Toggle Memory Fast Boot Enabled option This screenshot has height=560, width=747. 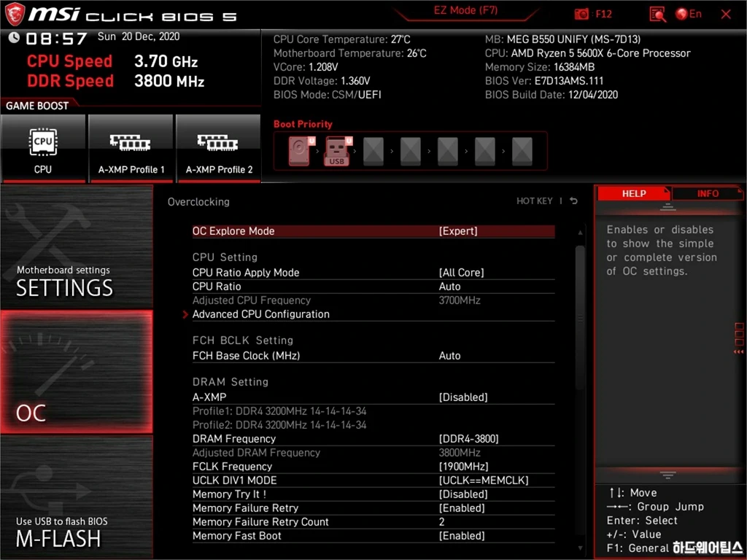point(373,536)
